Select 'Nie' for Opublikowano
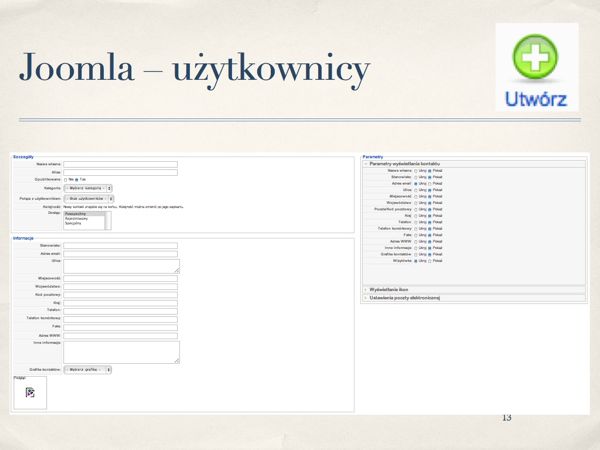Image resolution: width=600 pixels, height=450 pixels. point(66,180)
